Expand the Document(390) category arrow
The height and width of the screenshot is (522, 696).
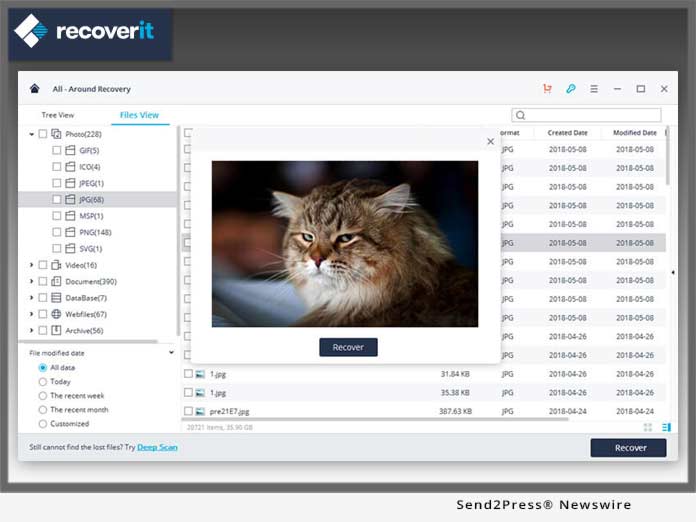click(x=32, y=281)
